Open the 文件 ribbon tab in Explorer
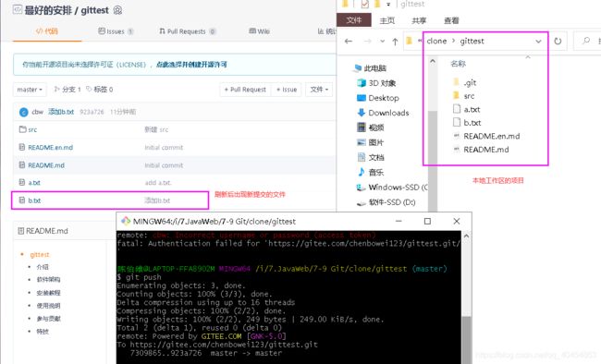Viewport: 601px width, 364px height. click(x=354, y=20)
